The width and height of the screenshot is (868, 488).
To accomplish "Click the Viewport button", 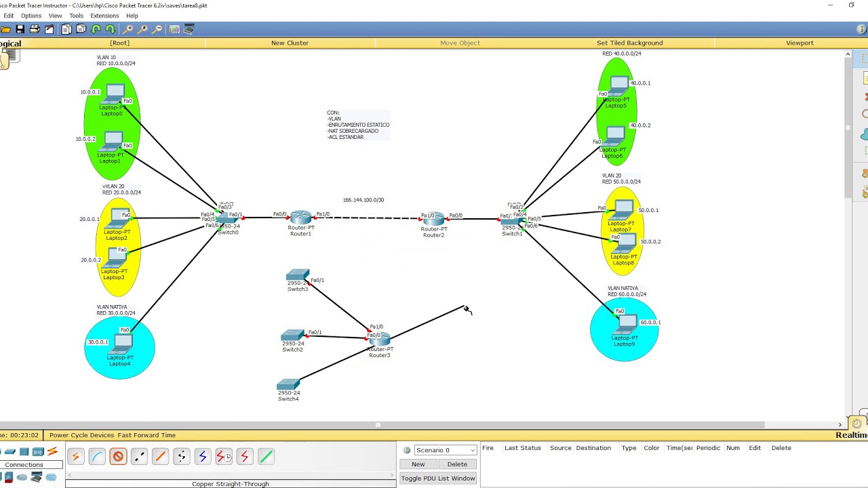I will (x=800, y=43).
